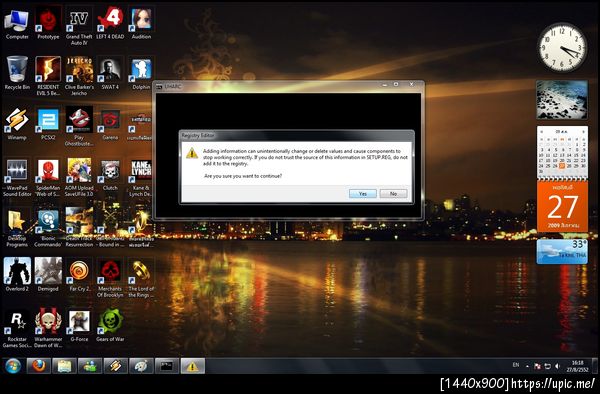Image resolution: width=600 pixels, height=394 pixels.
Task: Open the Action Center flag icon
Action: pyautogui.click(x=537, y=366)
